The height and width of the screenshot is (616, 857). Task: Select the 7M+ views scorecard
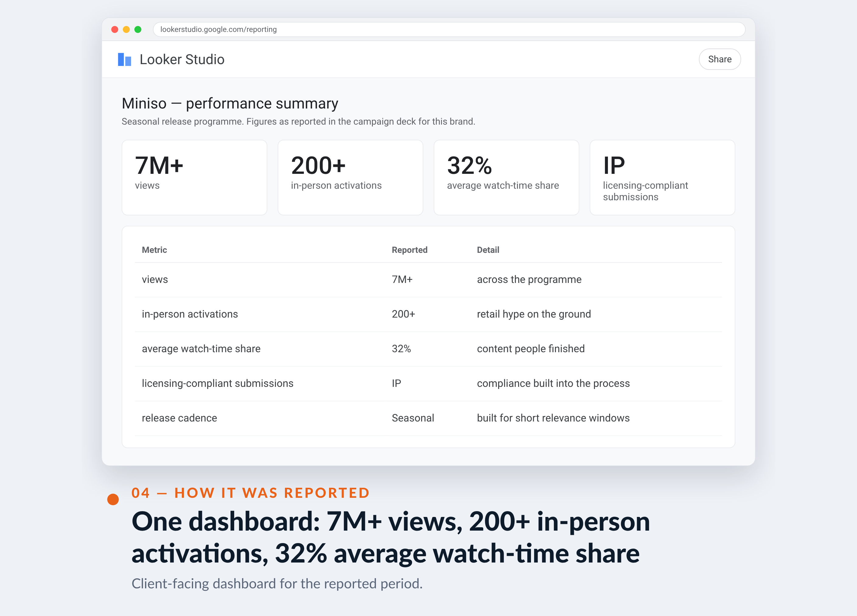194,177
